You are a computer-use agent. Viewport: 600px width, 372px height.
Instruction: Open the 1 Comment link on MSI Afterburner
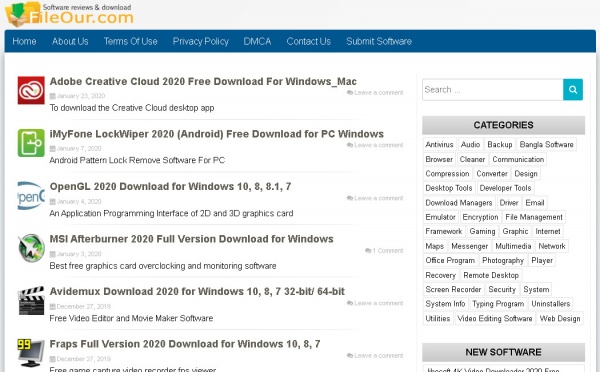[x=384, y=250]
